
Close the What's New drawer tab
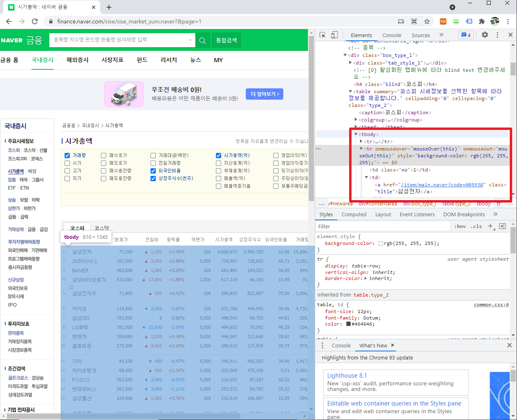coord(392,345)
